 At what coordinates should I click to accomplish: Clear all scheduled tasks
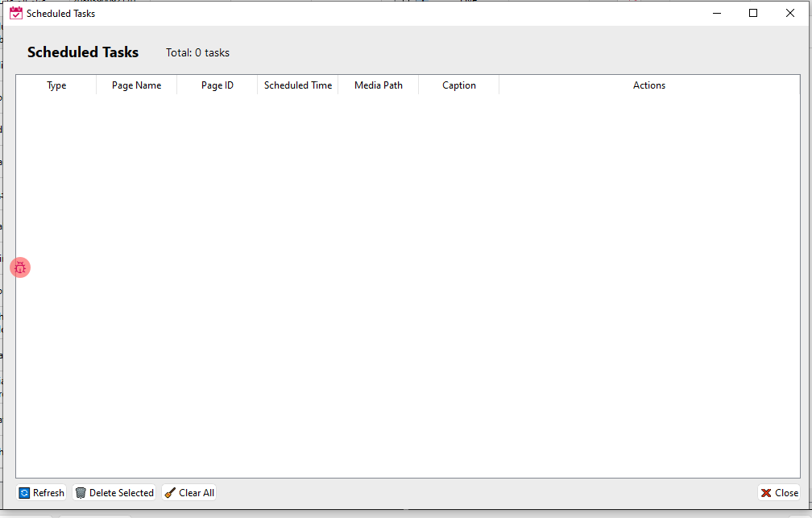[x=188, y=492]
